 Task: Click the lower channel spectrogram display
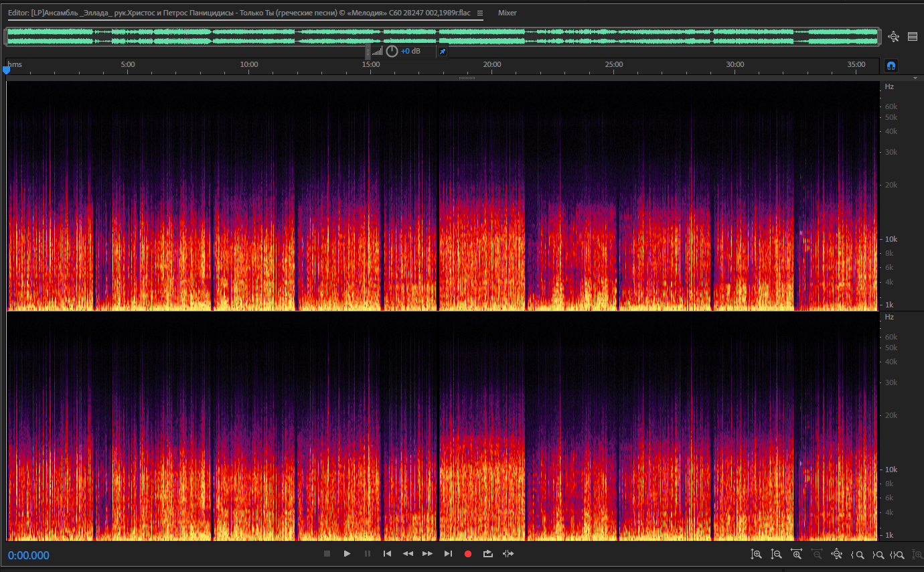coord(442,427)
